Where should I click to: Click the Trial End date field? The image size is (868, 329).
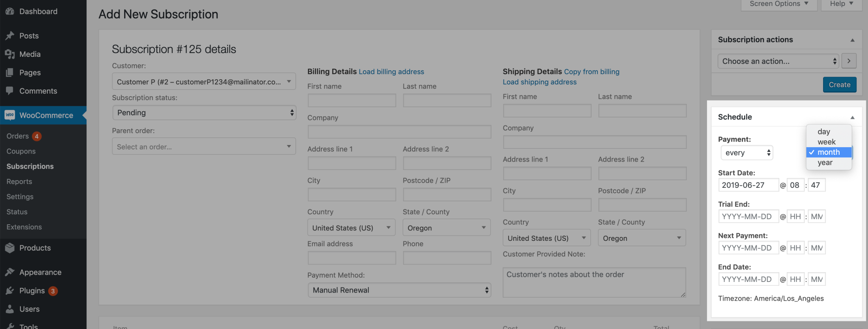(748, 216)
